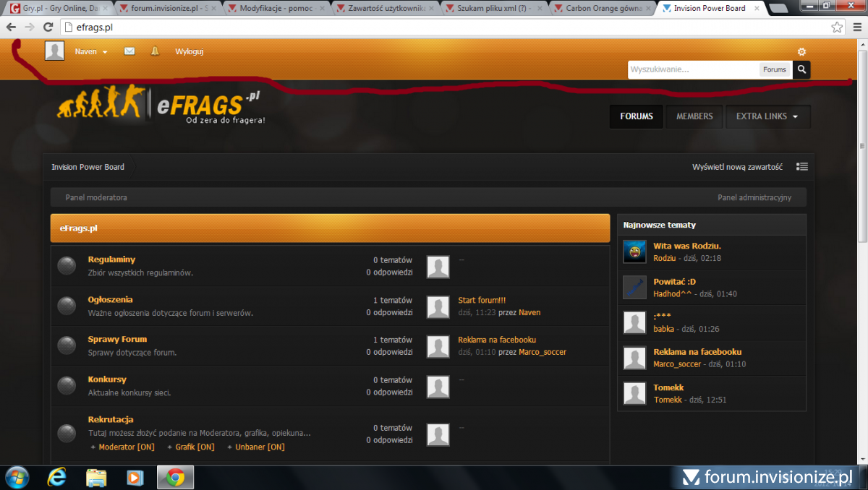Open the notifications bell icon
This screenshot has width=868, height=490.
(x=155, y=51)
